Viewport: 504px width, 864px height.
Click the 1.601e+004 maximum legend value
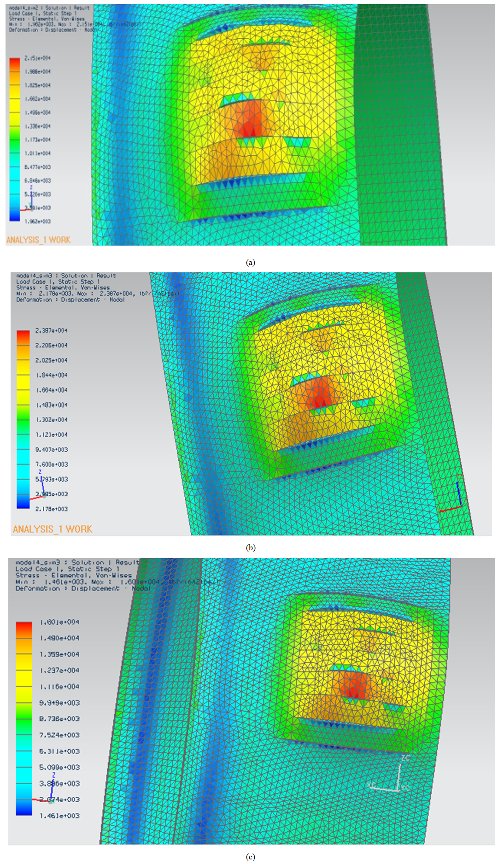59,622
